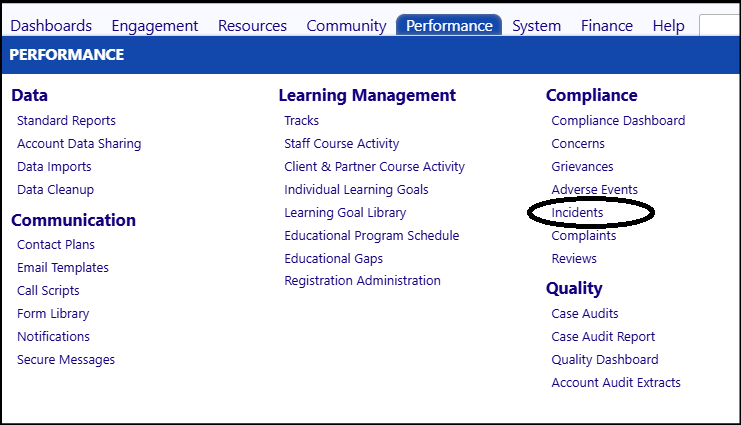
Task: View Adverse Events
Action: click(x=595, y=190)
